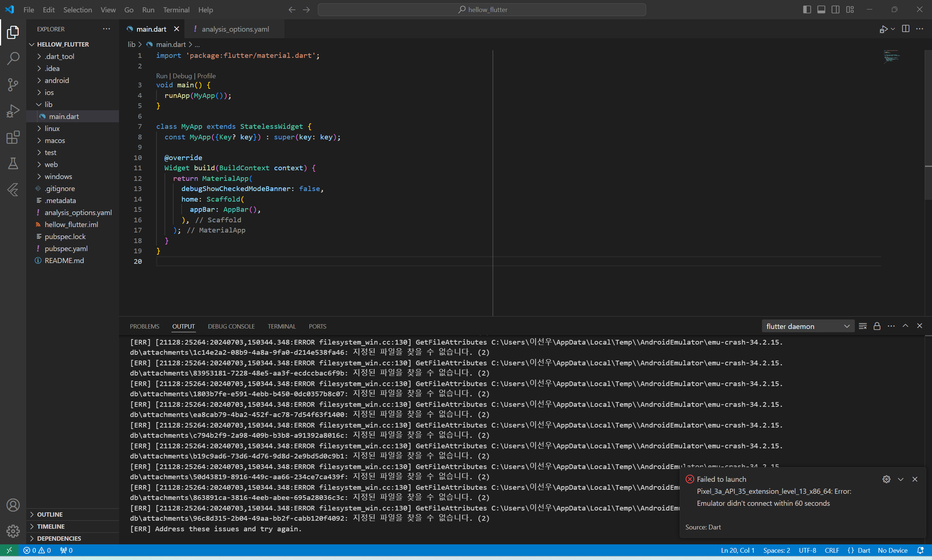The image size is (932, 560).
Task: Open the Manage gear in activity bar
Action: (x=13, y=531)
